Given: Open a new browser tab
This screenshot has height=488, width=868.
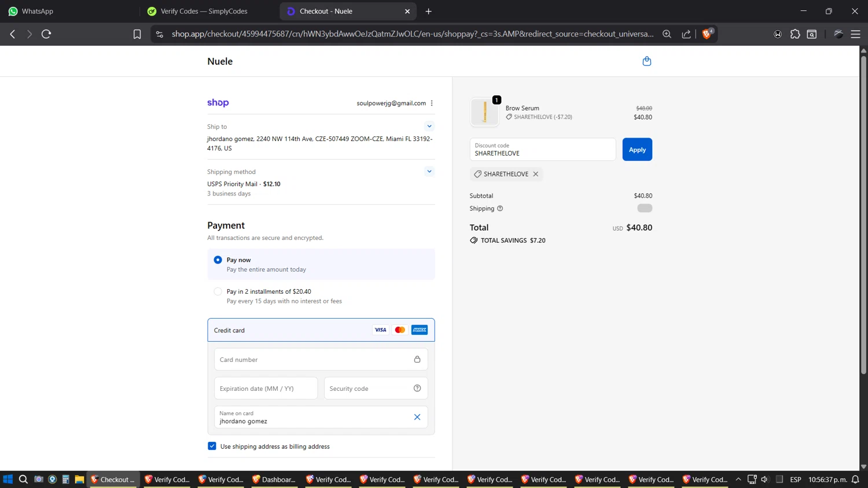Looking at the screenshot, I should click(429, 11).
